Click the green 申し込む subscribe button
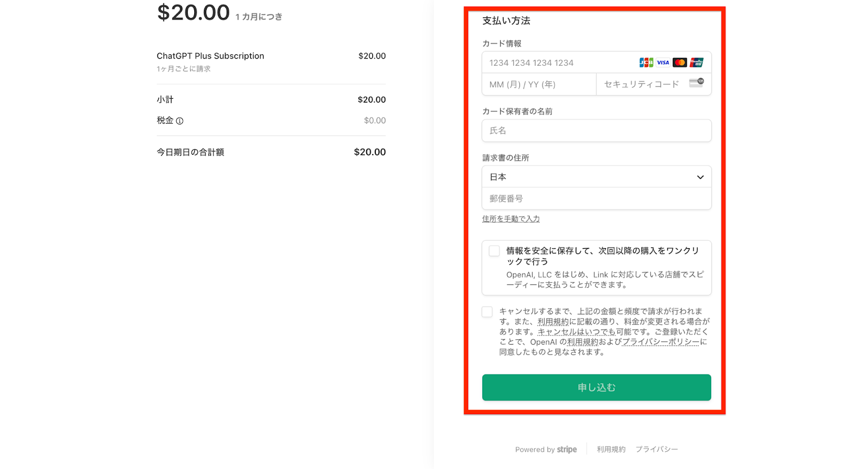Image resolution: width=868 pixels, height=469 pixels. pyautogui.click(x=597, y=388)
